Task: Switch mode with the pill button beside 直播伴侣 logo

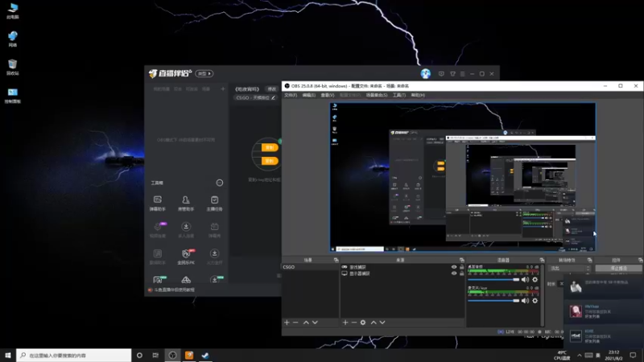Action: (x=204, y=73)
